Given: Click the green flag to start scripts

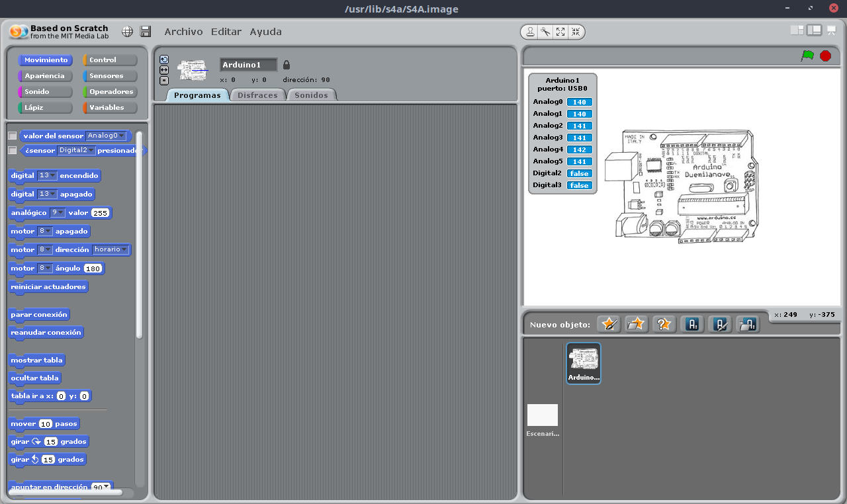Looking at the screenshot, I should (x=807, y=56).
